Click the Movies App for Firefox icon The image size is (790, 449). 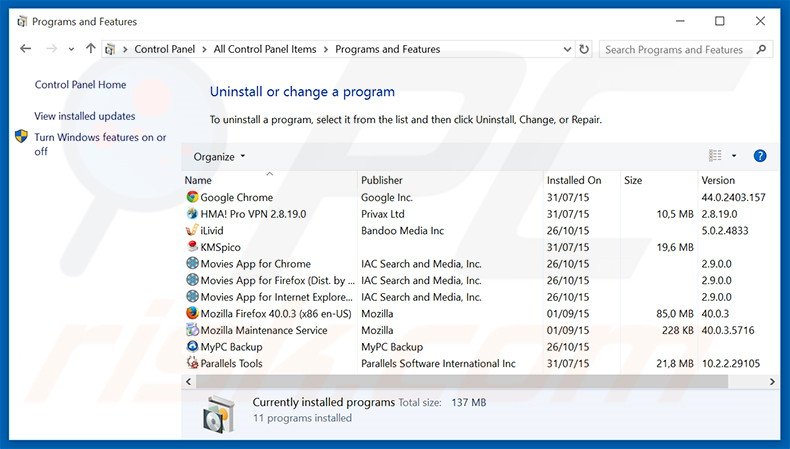pos(192,280)
